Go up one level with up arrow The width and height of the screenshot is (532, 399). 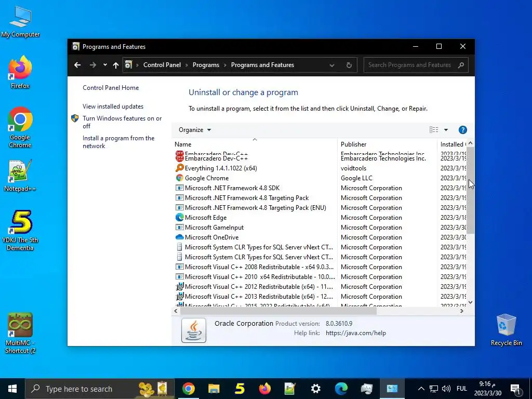[116, 65]
